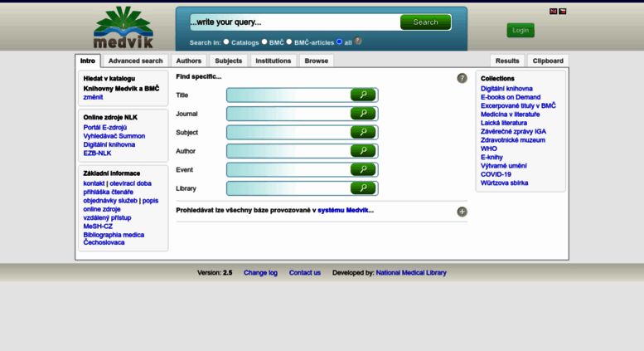Open the Intro tab
644x351 pixels.
click(x=88, y=61)
